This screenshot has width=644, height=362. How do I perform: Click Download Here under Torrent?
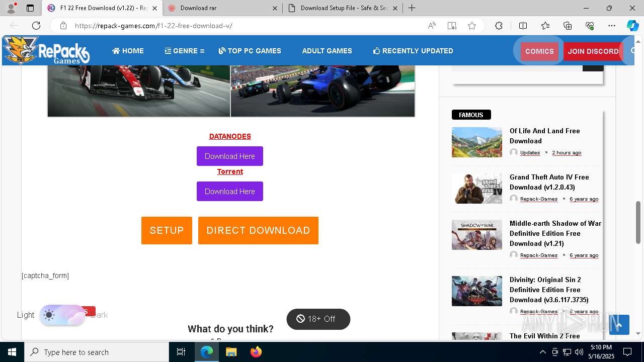coord(230,191)
